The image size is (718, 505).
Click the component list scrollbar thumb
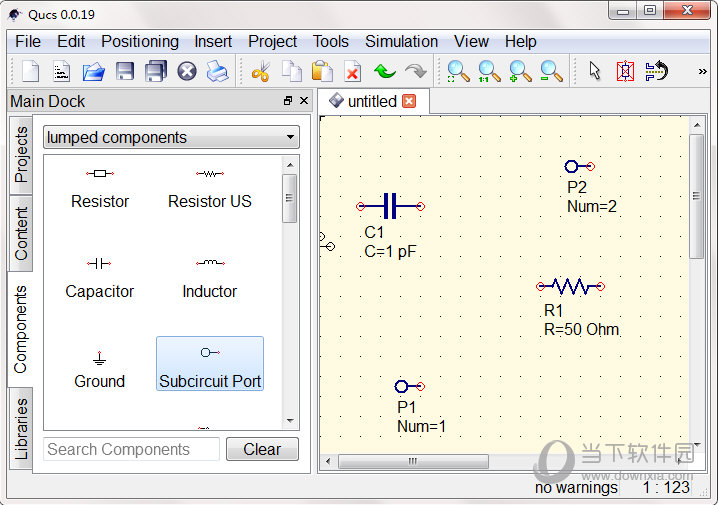(289, 198)
